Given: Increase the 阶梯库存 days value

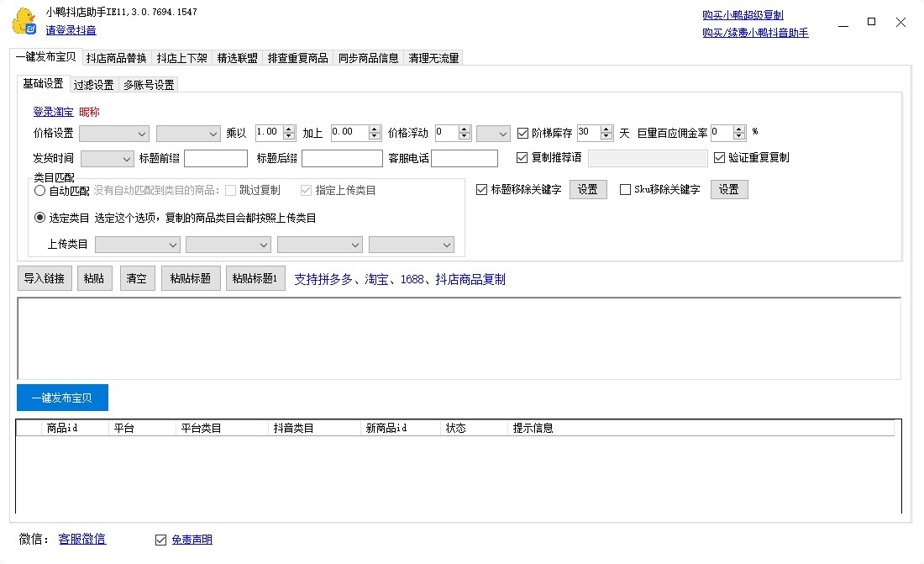Looking at the screenshot, I should [606, 129].
